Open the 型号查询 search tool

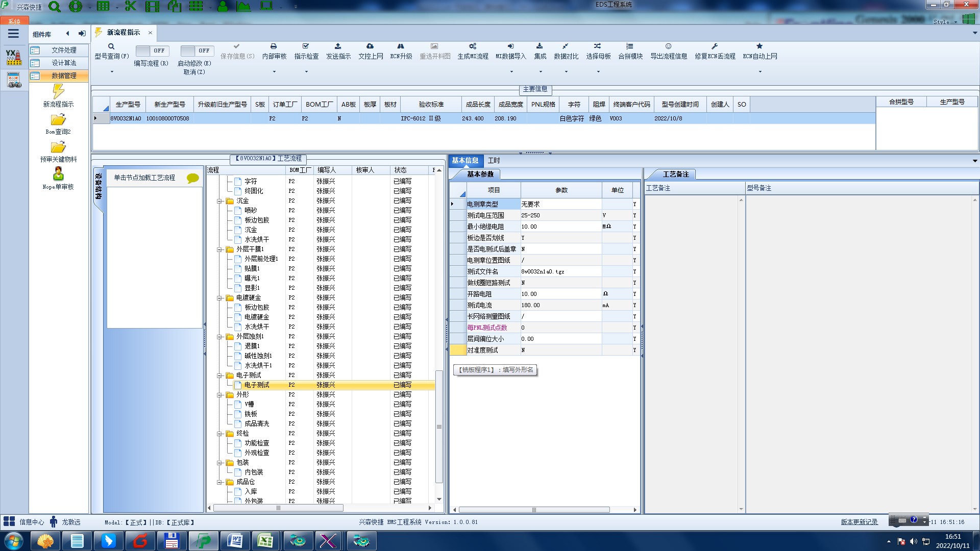point(111,46)
